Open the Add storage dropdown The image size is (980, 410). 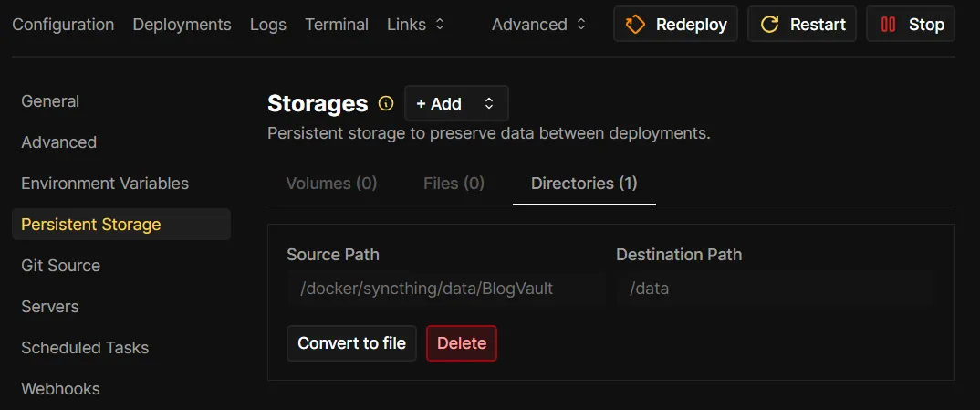coord(455,103)
